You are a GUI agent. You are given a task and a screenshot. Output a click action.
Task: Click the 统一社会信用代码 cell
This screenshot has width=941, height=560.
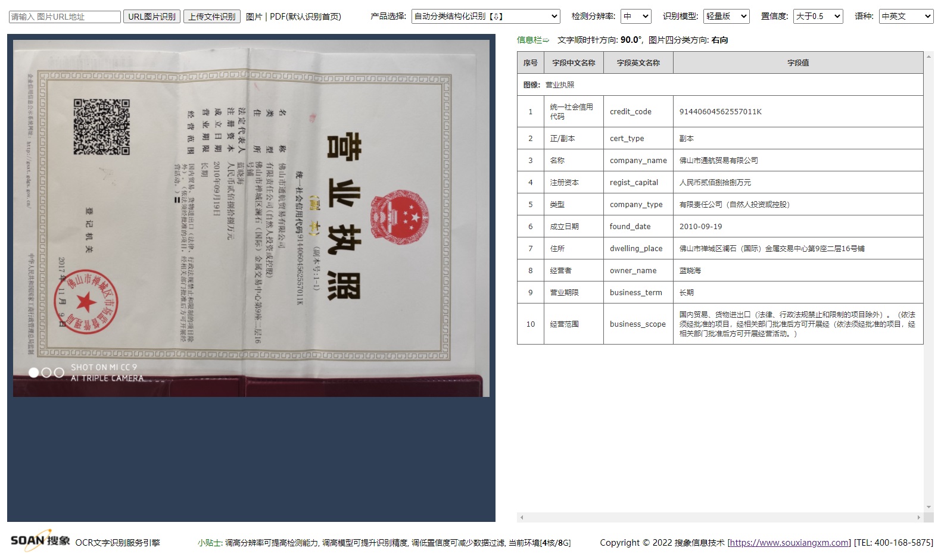(x=574, y=112)
